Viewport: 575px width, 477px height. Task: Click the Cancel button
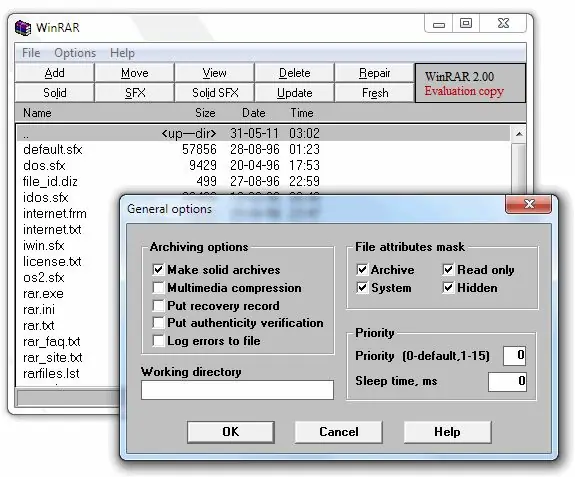pyautogui.click(x=338, y=432)
